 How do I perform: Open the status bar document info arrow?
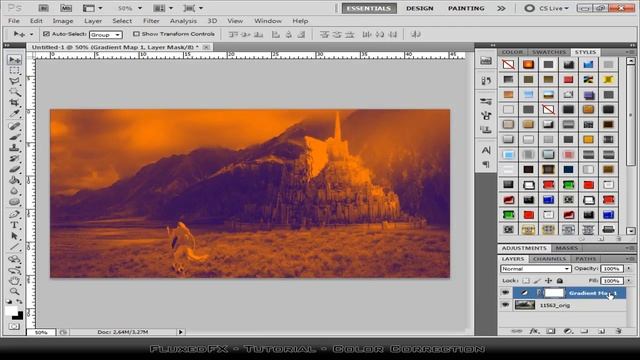(x=180, y=332)
